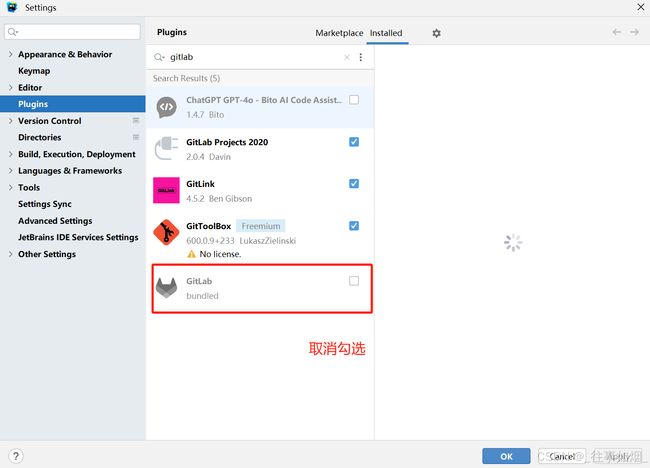Viewport: 650px width, 468px height.
Task: Select the GitLab Projects 2020 plugin name
Action: pyautogui.click(x=227, y=142)
